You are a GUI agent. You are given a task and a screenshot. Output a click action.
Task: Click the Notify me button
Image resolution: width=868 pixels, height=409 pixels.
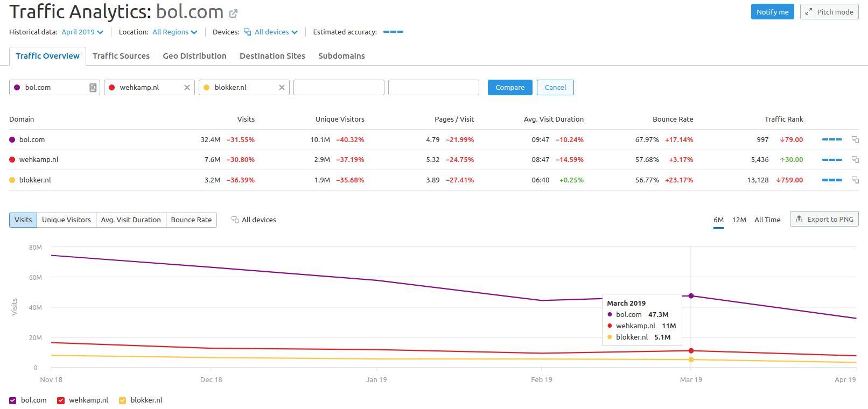coord(772,12)
